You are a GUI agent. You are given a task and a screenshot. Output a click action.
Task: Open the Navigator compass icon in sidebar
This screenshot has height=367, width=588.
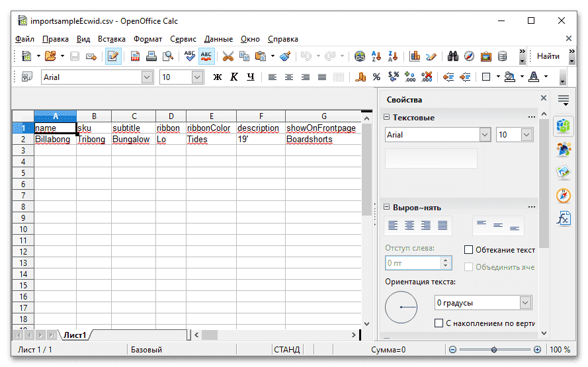point(564,195)
